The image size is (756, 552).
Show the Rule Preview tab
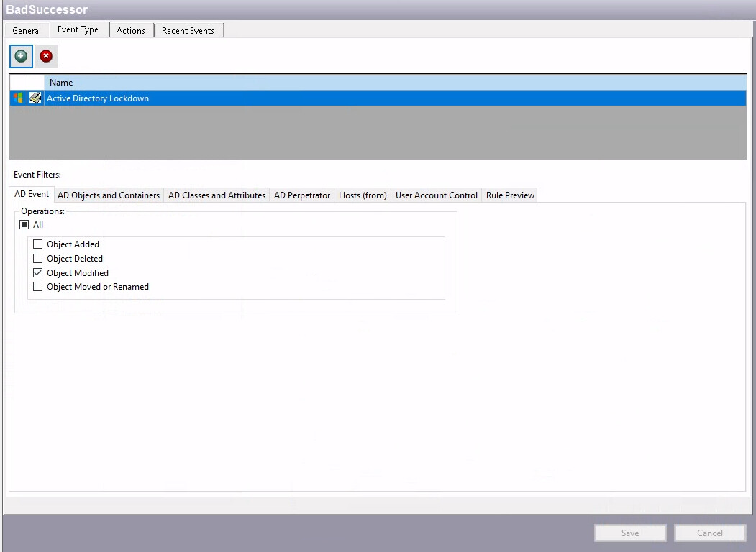[510, 195]
